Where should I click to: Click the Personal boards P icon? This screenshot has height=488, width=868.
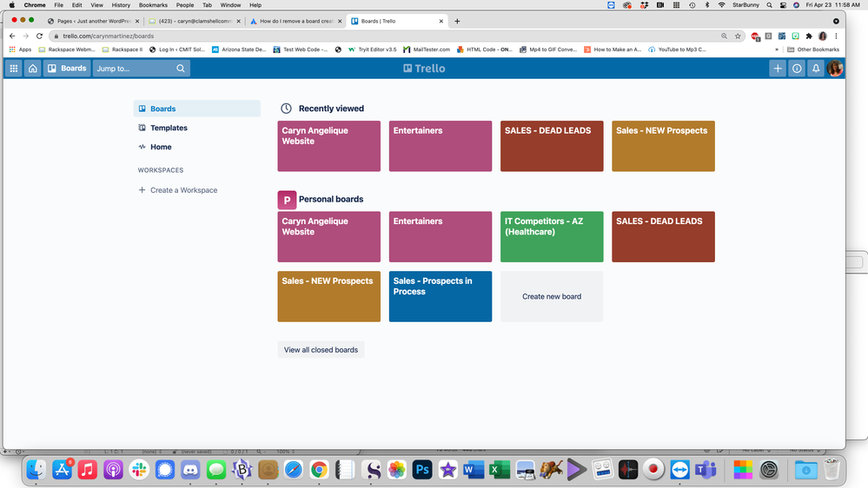[x=287, y=200]
